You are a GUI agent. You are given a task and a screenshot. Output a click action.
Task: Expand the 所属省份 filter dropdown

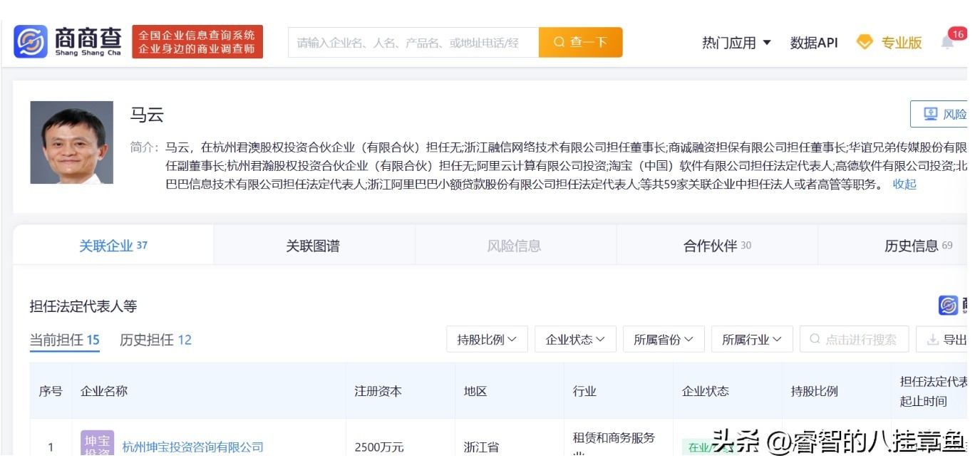pos(664,339)
